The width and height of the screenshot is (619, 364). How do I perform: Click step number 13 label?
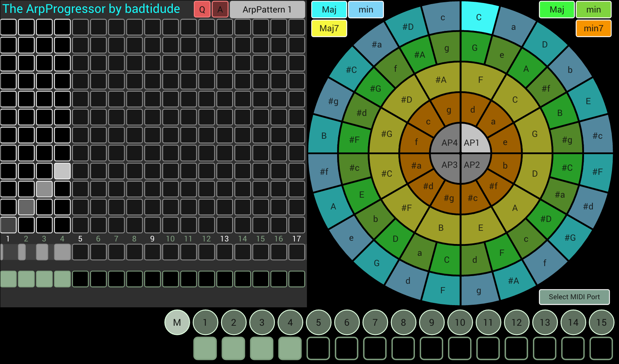pyautogui.click(x=224, y=239)
